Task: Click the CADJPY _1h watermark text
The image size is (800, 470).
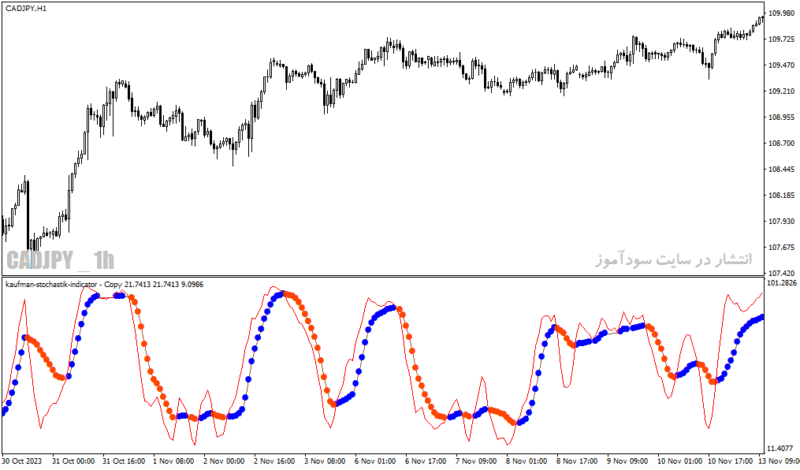Action: (60, 260)
